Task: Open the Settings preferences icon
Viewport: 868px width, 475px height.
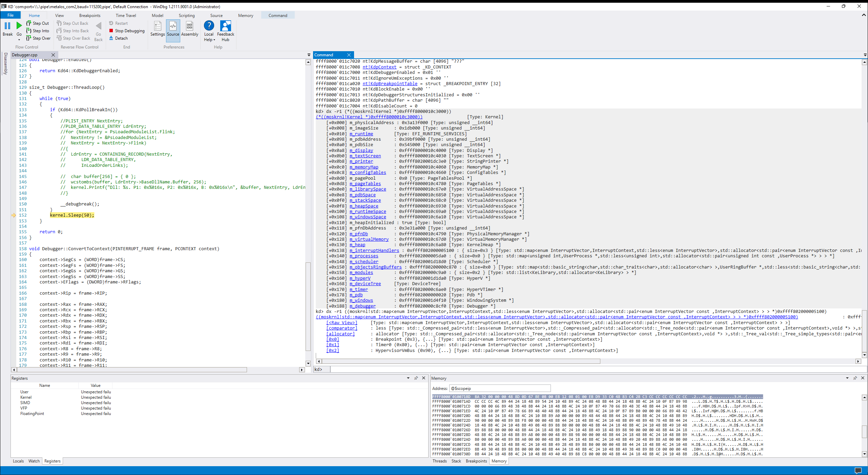Action: (158, 26)
